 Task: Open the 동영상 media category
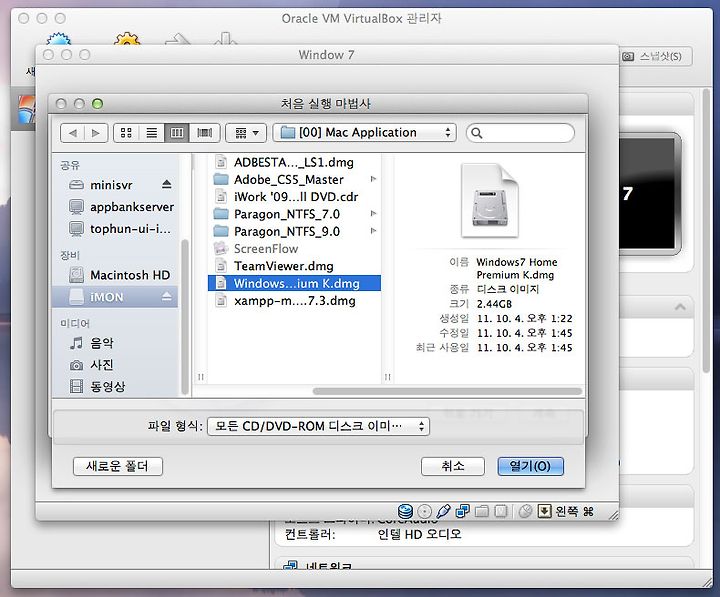click(x=97, y=386)
